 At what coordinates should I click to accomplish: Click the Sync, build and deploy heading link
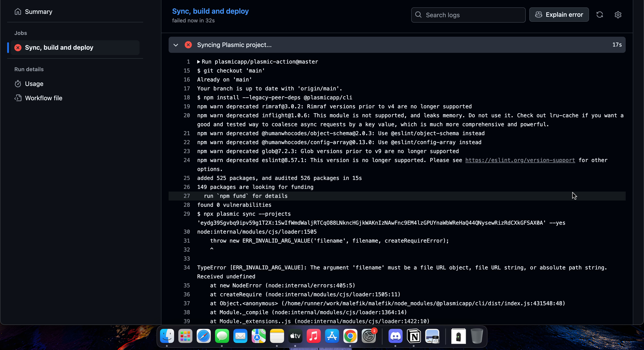coord(210,11)
